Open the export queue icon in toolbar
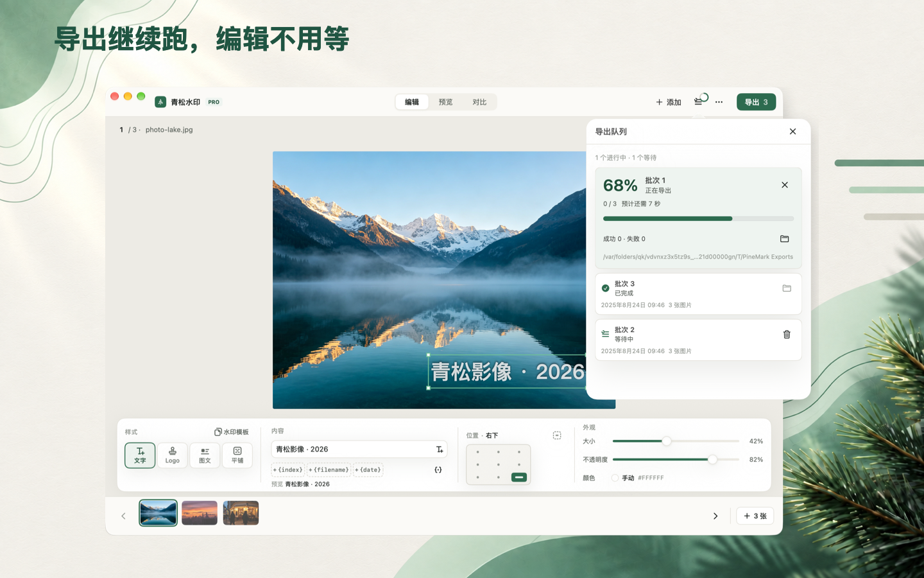Image resolution: width=924 pixels, height=578 pixels. [700, 100]
